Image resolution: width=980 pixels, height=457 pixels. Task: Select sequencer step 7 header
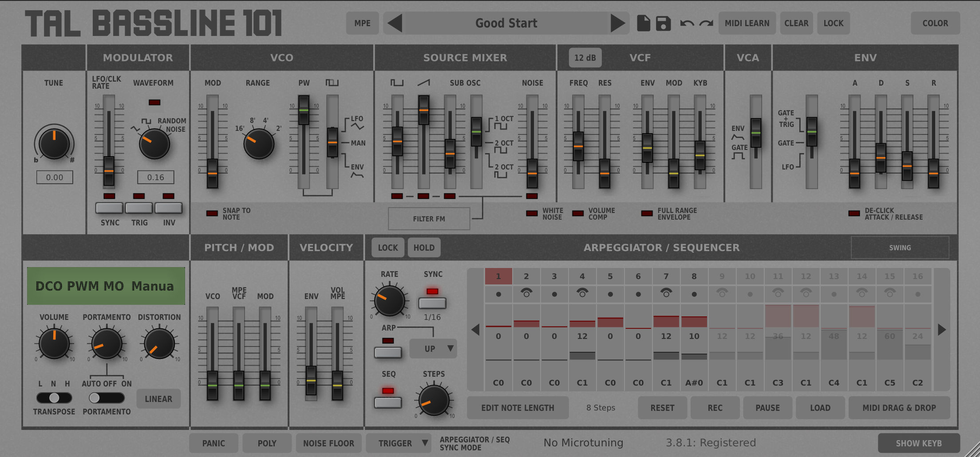pyautogui.click(x=666, y=276)
